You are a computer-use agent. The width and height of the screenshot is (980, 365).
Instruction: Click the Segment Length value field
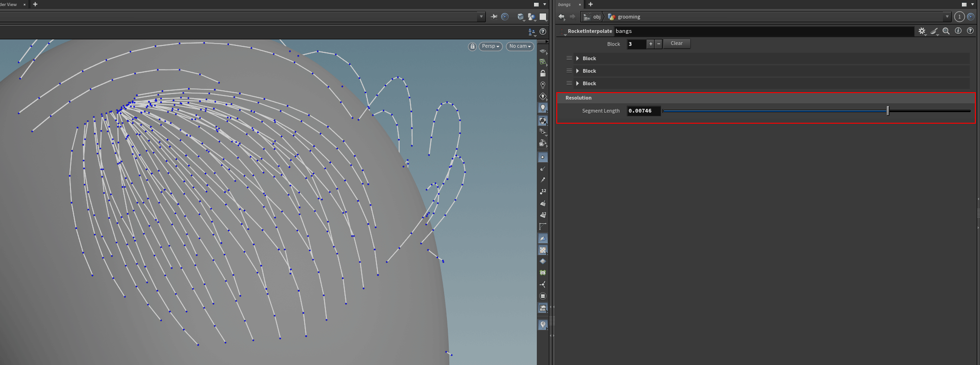pos(643,111)
